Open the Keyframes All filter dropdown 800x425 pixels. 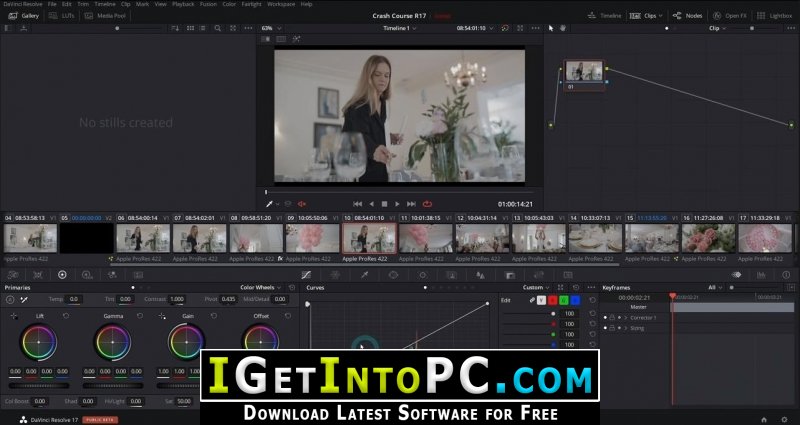(715, 288)
